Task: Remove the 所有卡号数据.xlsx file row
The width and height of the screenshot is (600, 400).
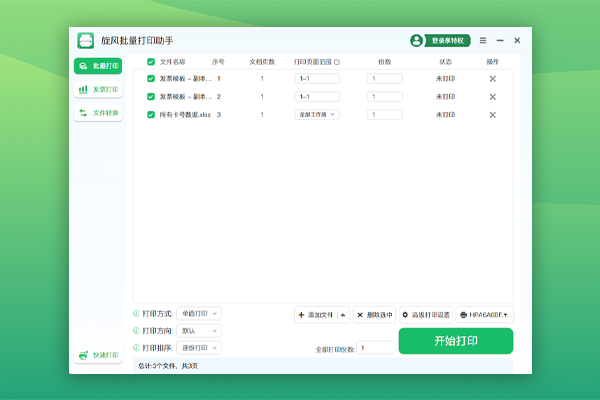Action: point(492,115)
